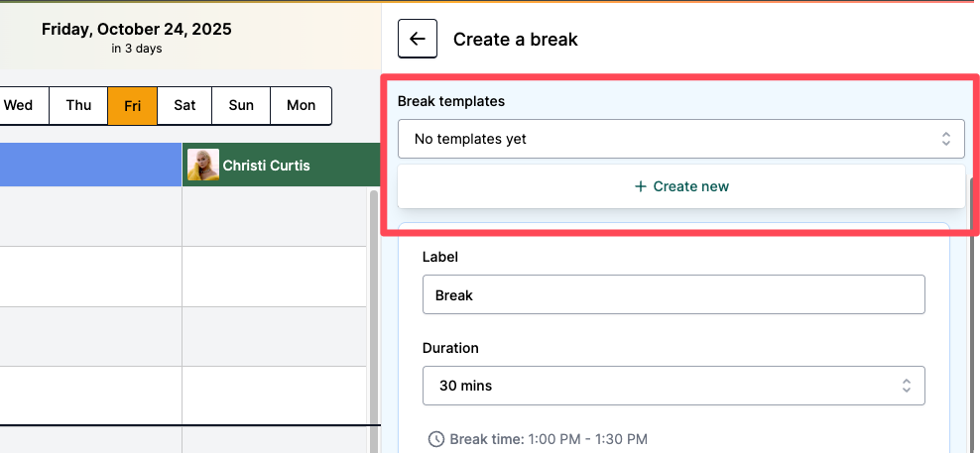Expand the Duration 30 mins dropdown
Image resolution: width=980 pixels, height=453 pixels.
point(673,386)
